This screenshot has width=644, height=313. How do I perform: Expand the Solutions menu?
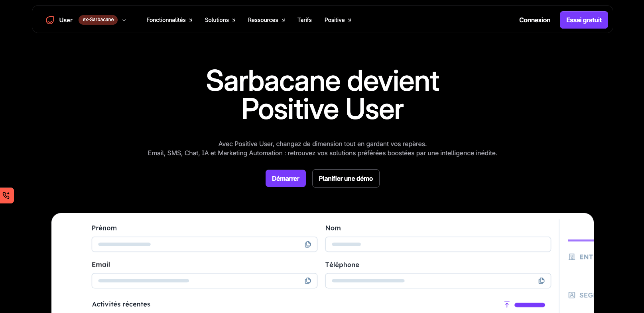coord(220,20)
